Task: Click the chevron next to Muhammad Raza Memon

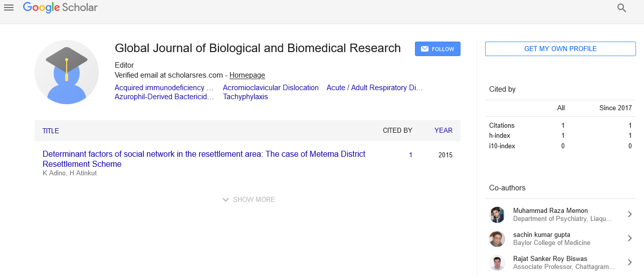Action: (630, 214)
